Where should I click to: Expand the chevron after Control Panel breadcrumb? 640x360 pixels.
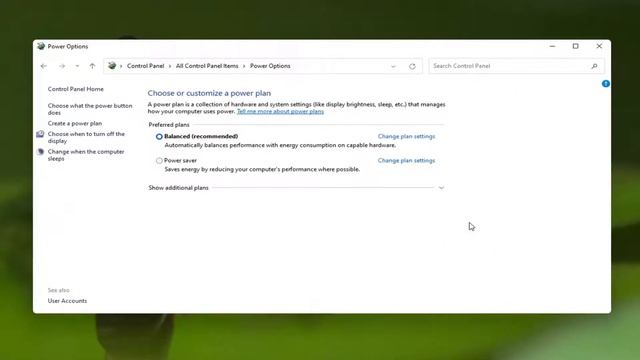tap(170, 66)
